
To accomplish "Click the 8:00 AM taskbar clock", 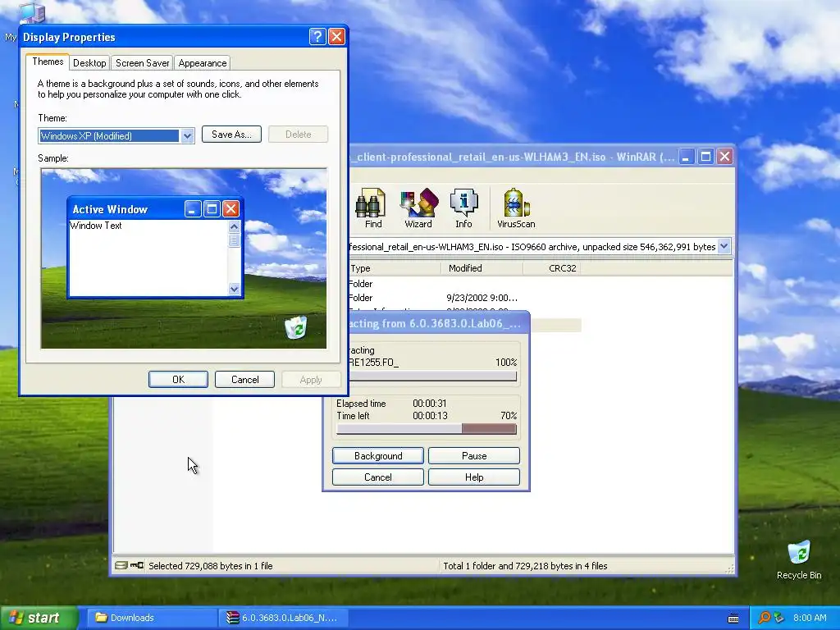I will [x=810, y=618].
